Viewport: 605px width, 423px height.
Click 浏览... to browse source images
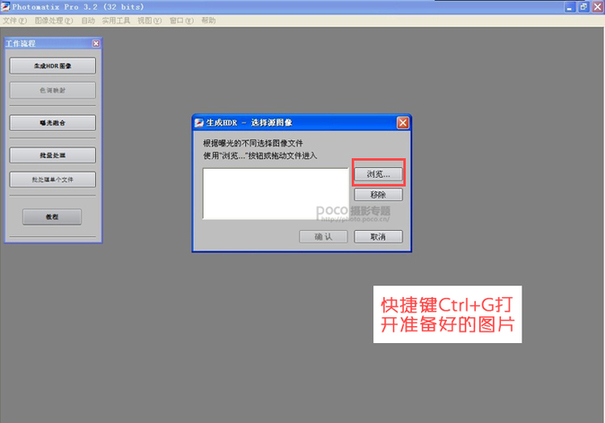pos(377,174)
